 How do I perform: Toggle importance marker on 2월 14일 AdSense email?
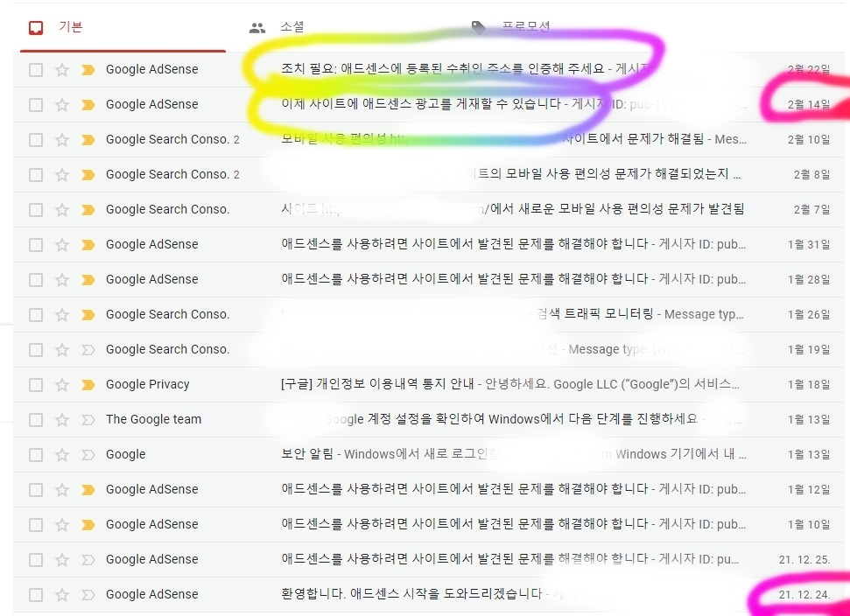(x=88, y=105)
